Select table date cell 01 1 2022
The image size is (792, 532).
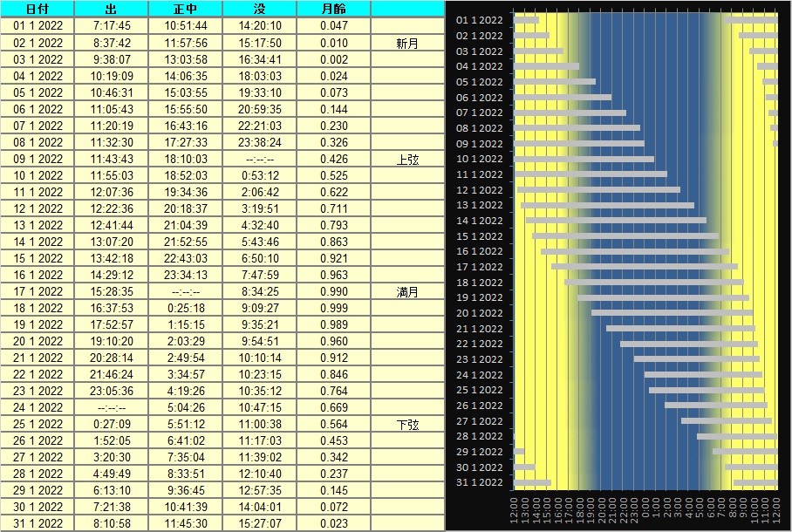38,26
